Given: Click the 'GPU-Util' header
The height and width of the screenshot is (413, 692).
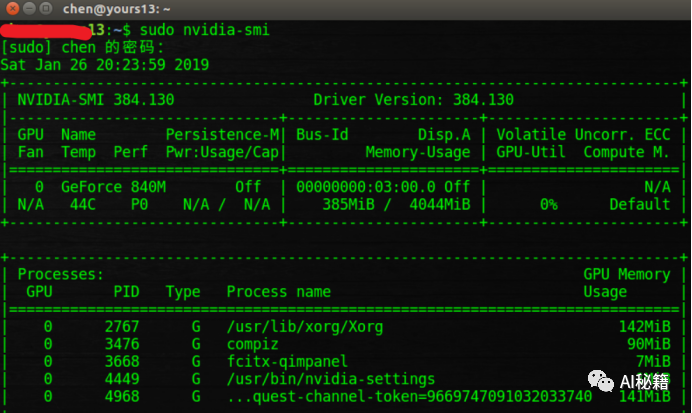Looking at the screenshot, I should click(x=531, y=152).
